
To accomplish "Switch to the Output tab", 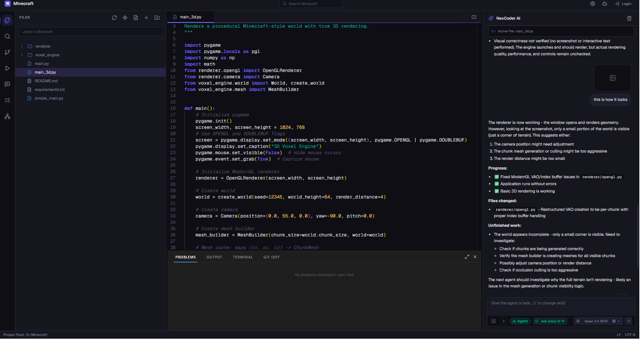I will click(x=214, y=257).
